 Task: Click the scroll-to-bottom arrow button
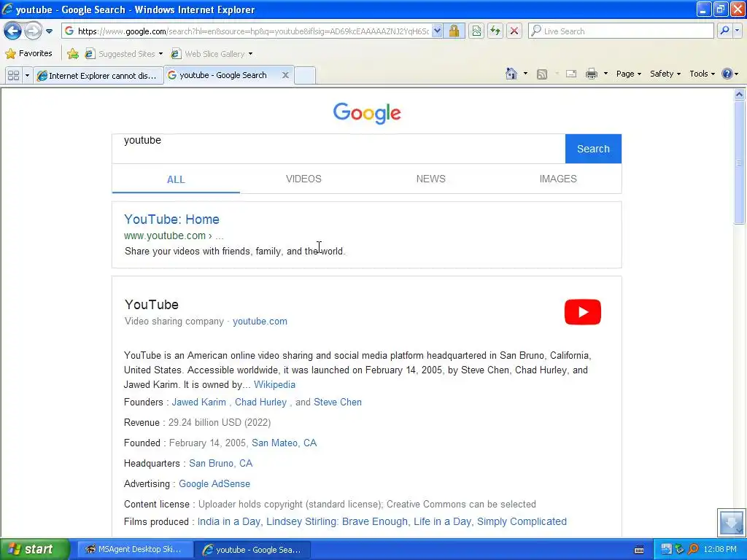click(731, 522)
